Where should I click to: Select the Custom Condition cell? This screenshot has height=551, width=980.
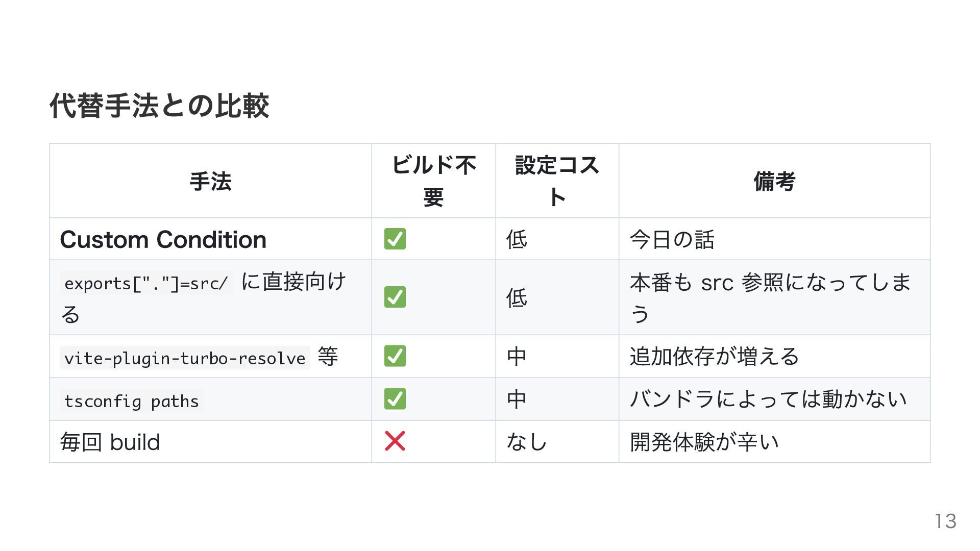click(210, 239)
